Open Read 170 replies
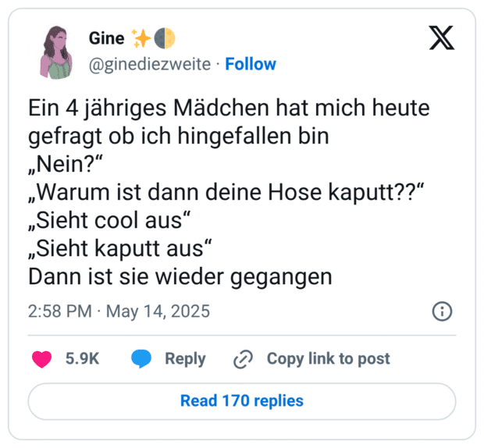484x448 pixels. coord(242,401)
